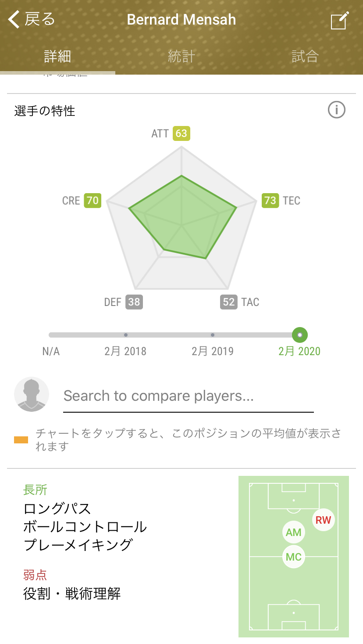This screenshot has height=644, width=363.
Task: Tap the player silhouette avatar
Action: coord(32,394)
